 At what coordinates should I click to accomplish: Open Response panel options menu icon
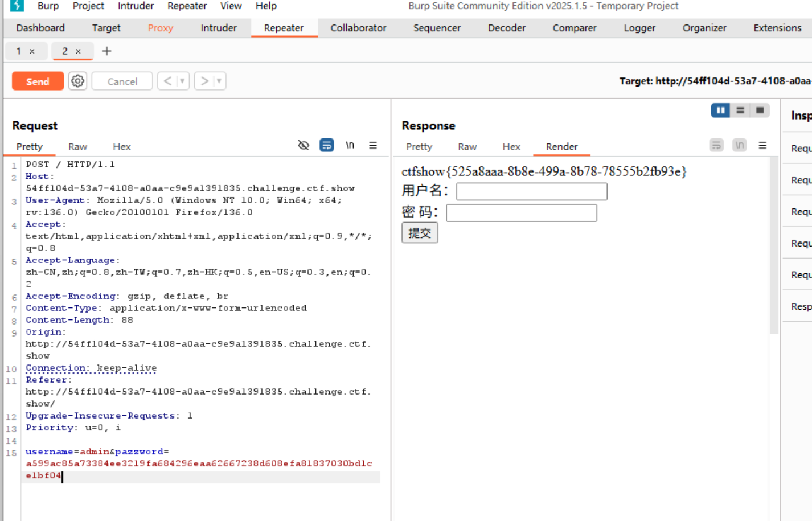click(762, 145)
